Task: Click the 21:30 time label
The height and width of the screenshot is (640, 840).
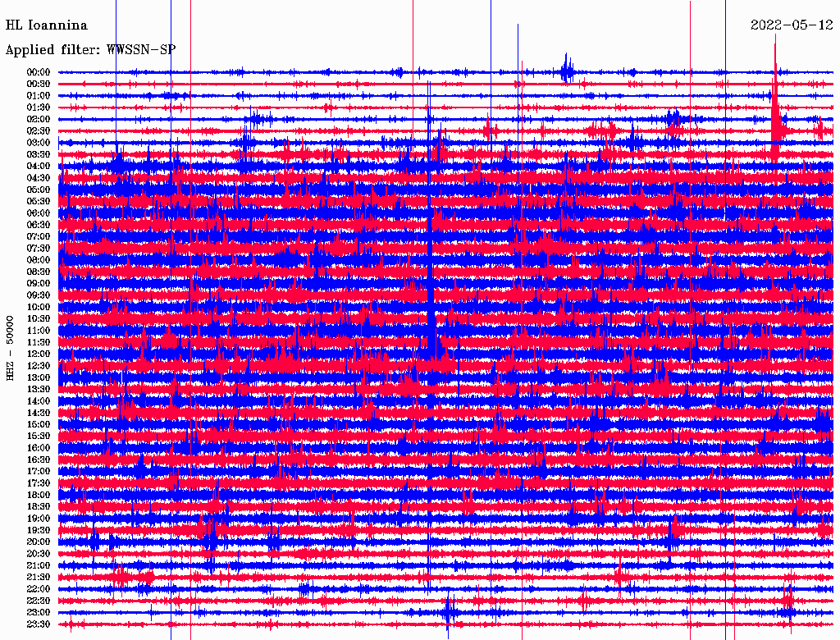Action: tap(39, 578)
